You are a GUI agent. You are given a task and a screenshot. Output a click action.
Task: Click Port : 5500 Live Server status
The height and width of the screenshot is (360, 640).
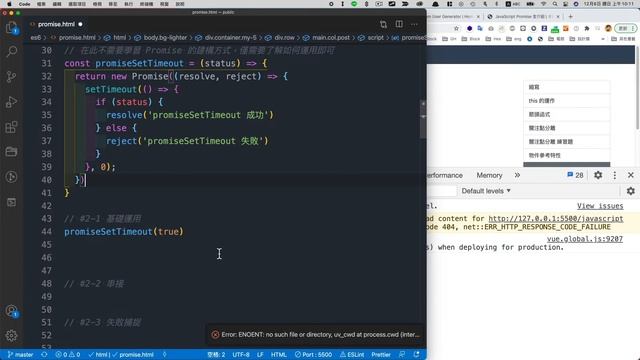(x=313, y=355)
